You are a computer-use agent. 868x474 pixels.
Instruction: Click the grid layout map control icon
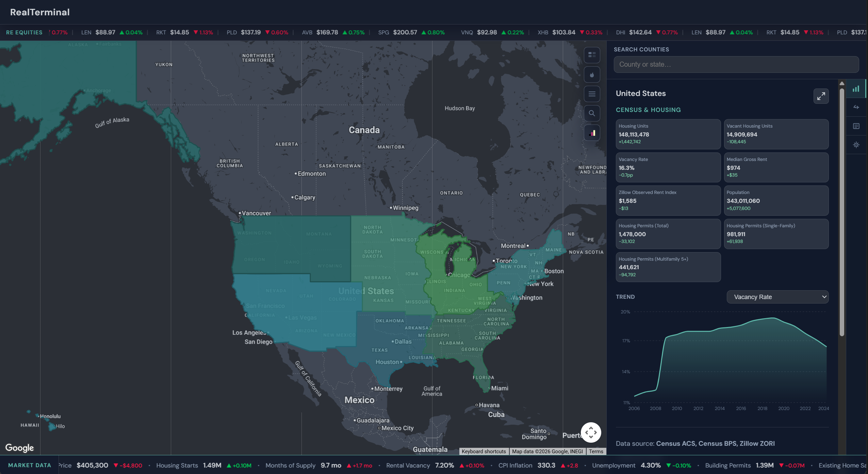(592, 55)
